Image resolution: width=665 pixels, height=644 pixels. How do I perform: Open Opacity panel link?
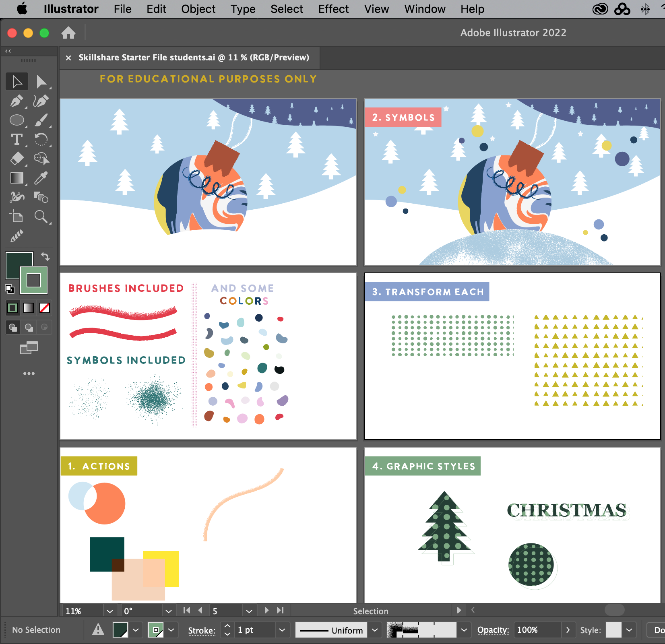pyautogui.click(x=493, y=630)
